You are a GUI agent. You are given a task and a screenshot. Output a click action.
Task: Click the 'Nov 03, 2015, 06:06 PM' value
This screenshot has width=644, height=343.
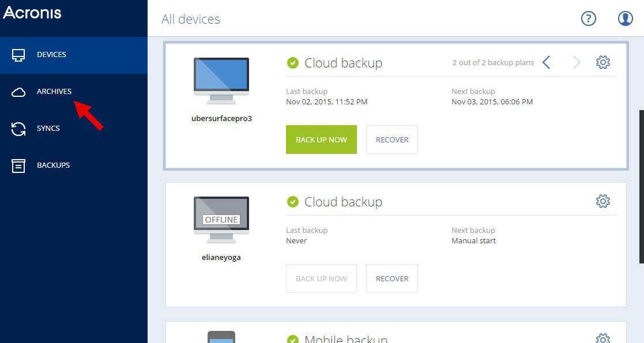pos(492,102)
